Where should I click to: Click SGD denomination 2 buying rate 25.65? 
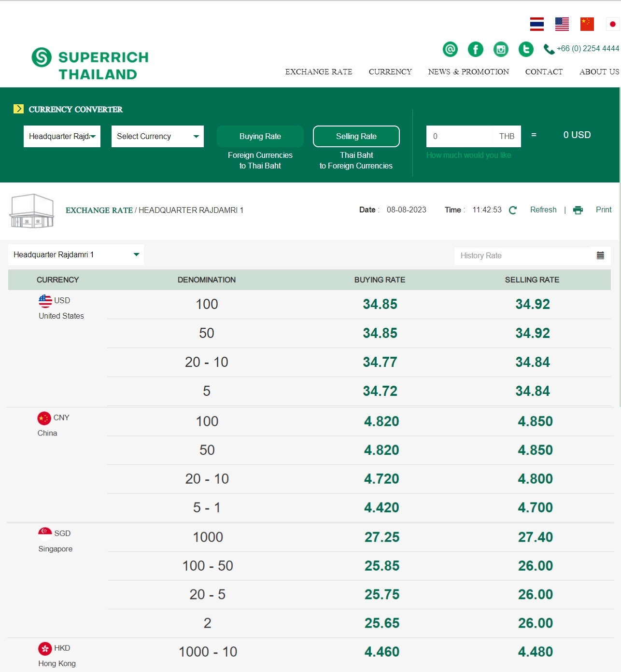point(382,623)
